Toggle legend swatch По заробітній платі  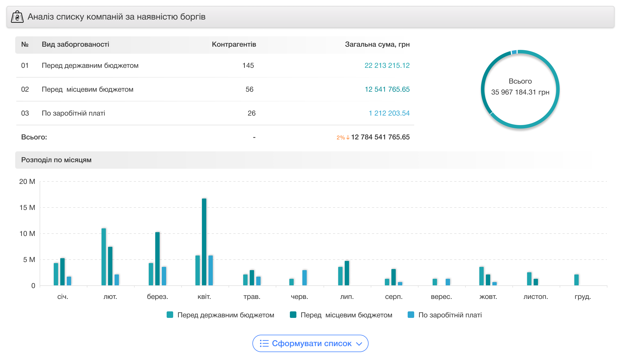click(x=411, y=315)
